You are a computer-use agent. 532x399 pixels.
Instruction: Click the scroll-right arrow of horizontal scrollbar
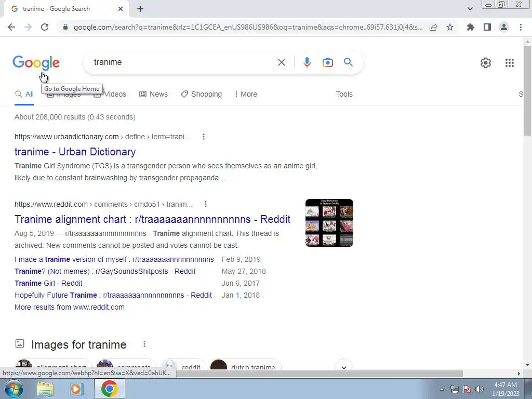519,374
